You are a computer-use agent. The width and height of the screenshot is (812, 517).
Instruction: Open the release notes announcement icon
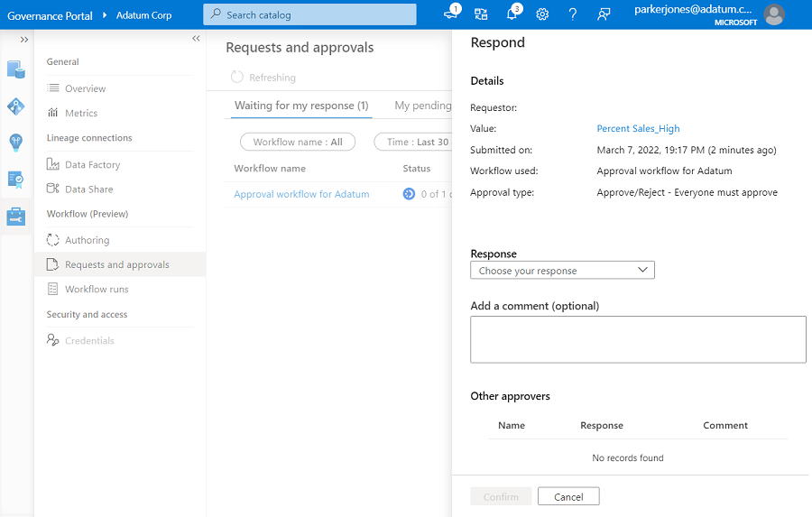pyautogui.click(x=451, y=14)
